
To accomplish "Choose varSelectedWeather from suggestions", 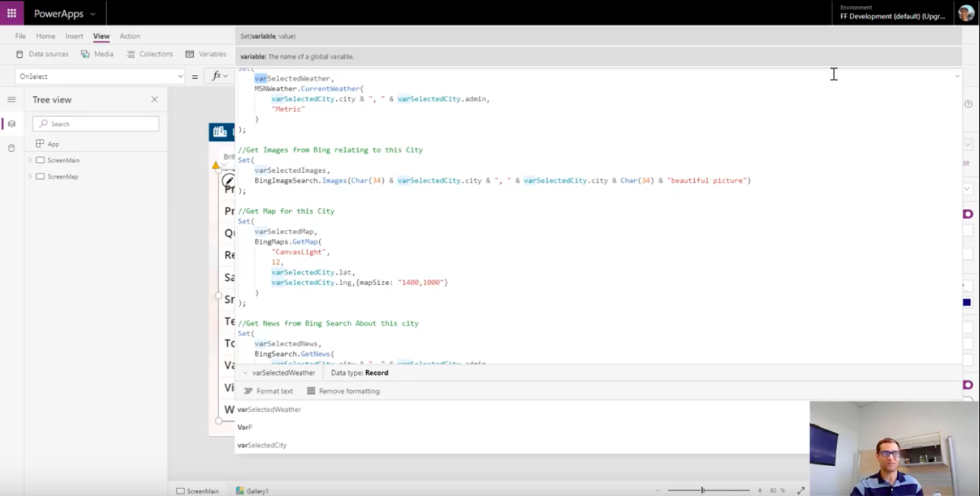I will (269, 410).
